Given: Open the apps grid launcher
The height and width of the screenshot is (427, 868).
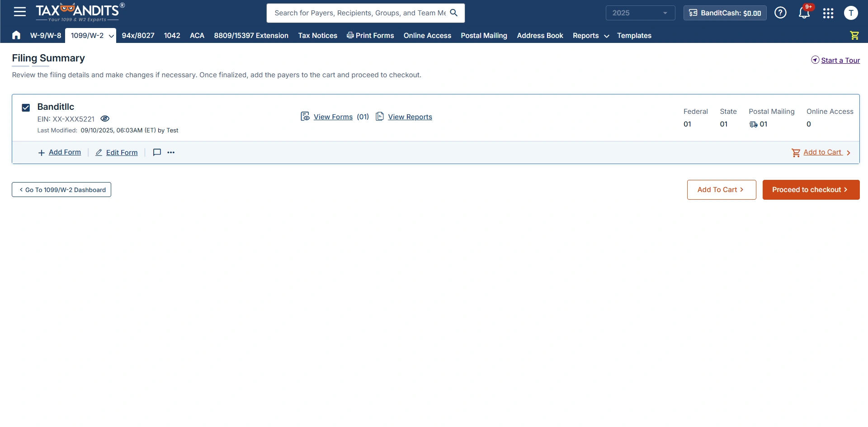Looking at the screenshot, I should pyautogui.click(x=828, y=13).
